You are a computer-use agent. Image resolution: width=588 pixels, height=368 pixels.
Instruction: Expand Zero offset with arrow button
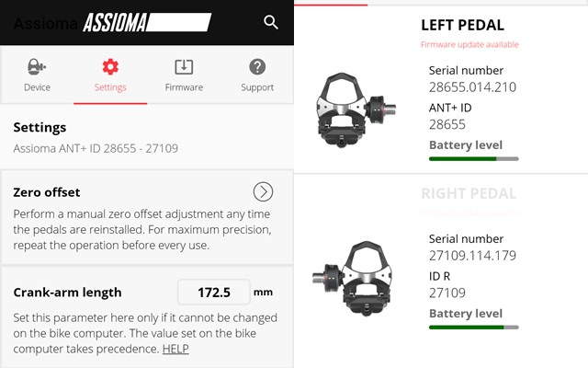263,192
